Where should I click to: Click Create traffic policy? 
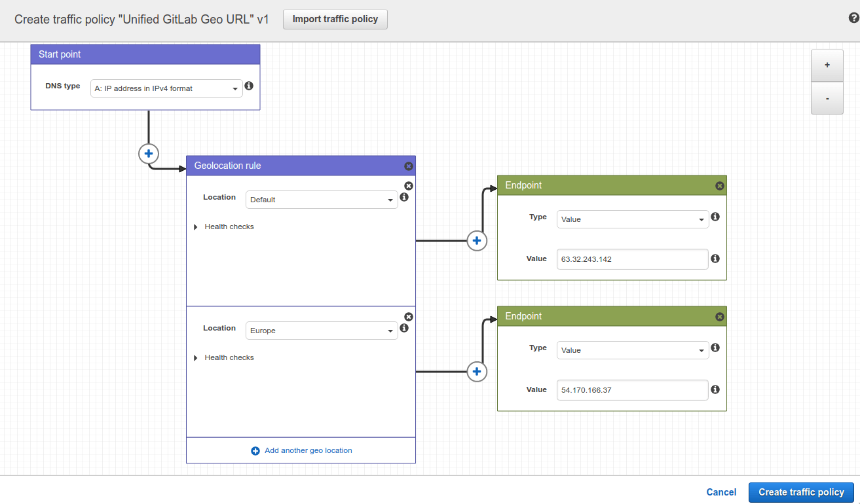800,492
